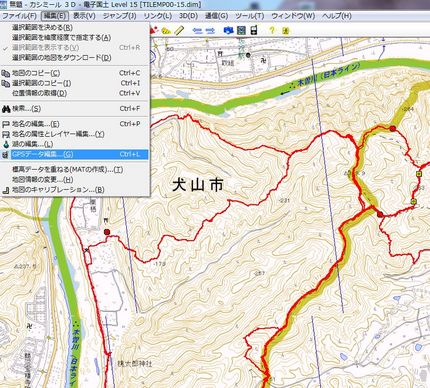Open the 通信(G) menu

[216, 16]
